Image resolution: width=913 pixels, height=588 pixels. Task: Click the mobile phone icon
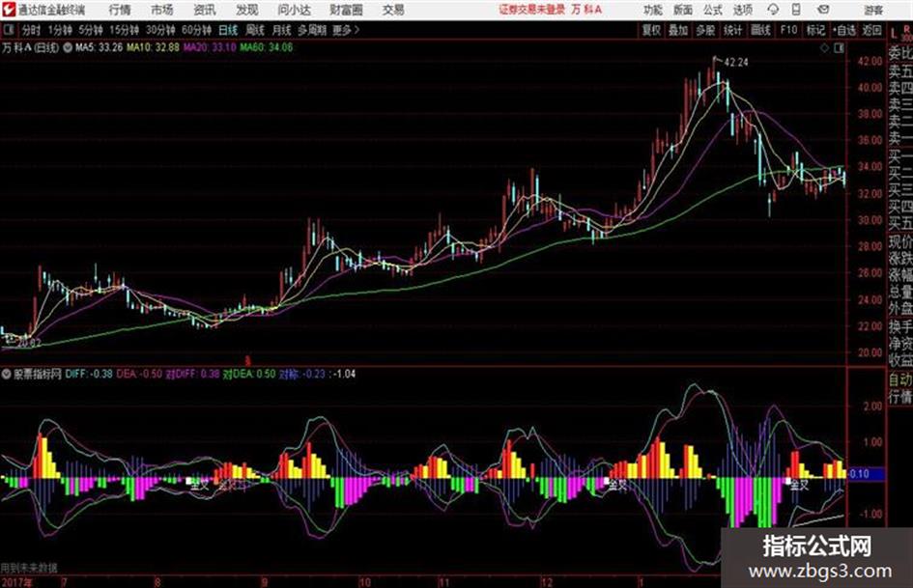(x=796, y=10)
